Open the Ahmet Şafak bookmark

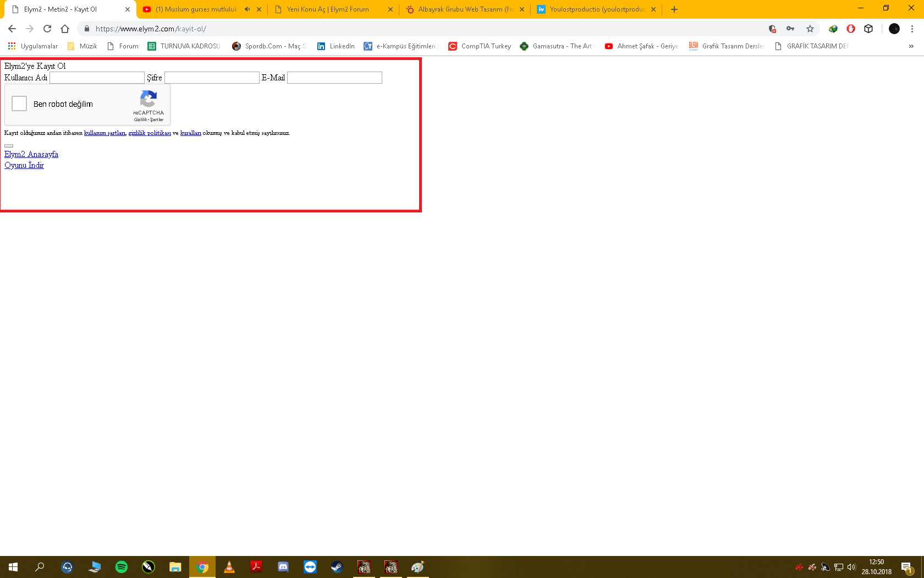point(642,46)
